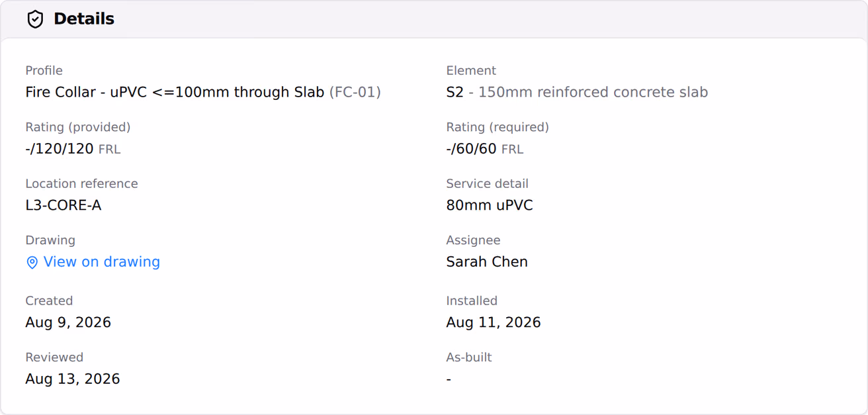
Task: Click the FC-01 profile code
Action: tap(355, 92)
